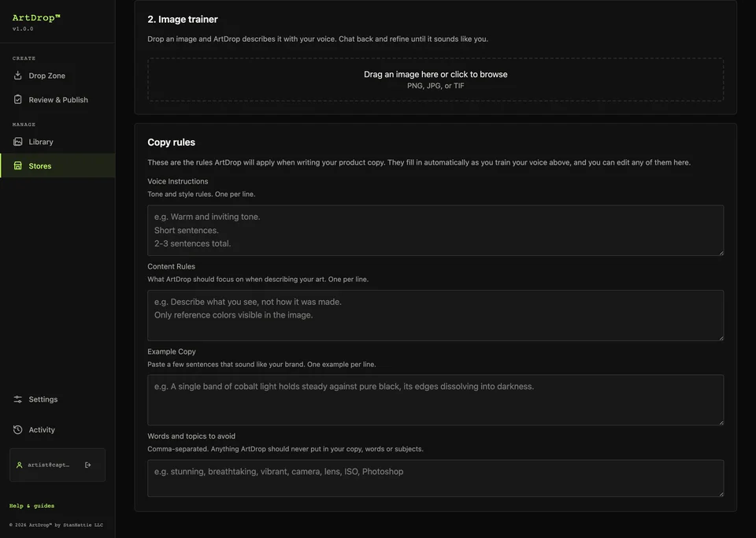Click the ArtDrop logo title
Viewport: 756px width, 538px height.
(36, 18)
